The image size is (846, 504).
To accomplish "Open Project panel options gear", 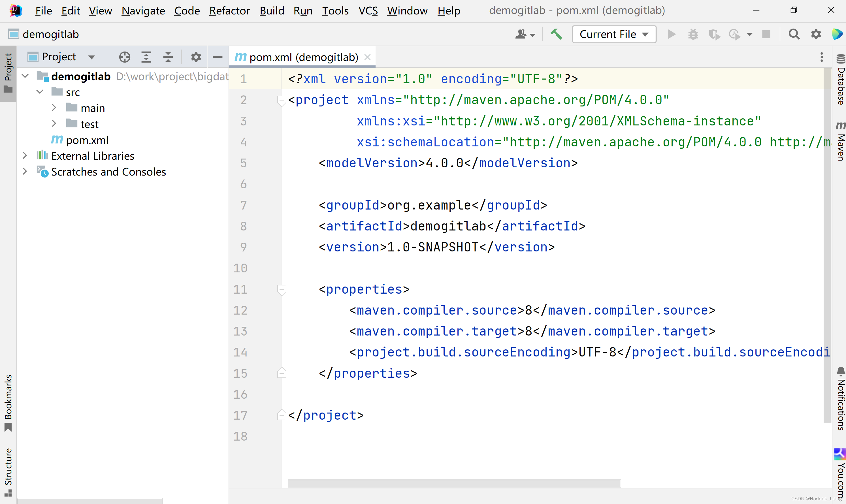I will [196, 57].
